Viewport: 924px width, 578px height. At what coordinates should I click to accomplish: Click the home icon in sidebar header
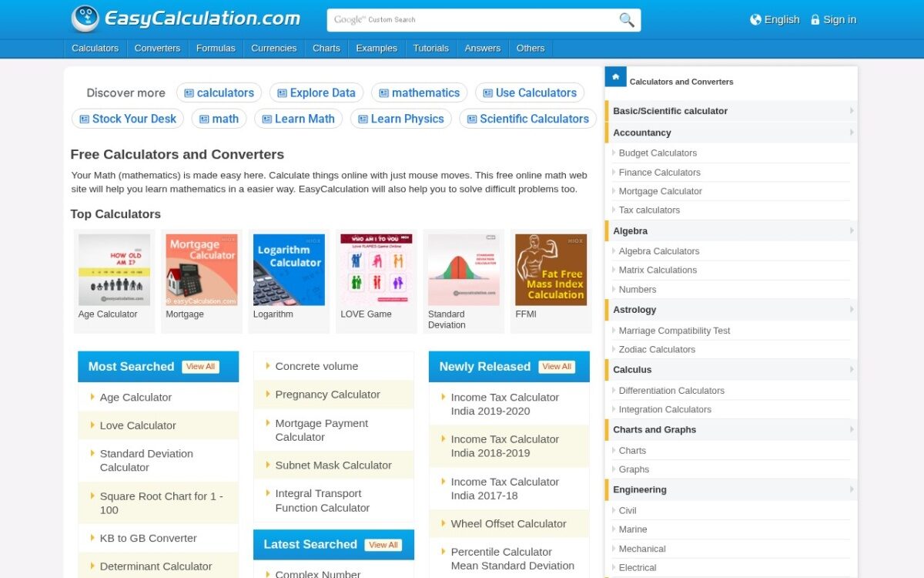coord(615,77)
